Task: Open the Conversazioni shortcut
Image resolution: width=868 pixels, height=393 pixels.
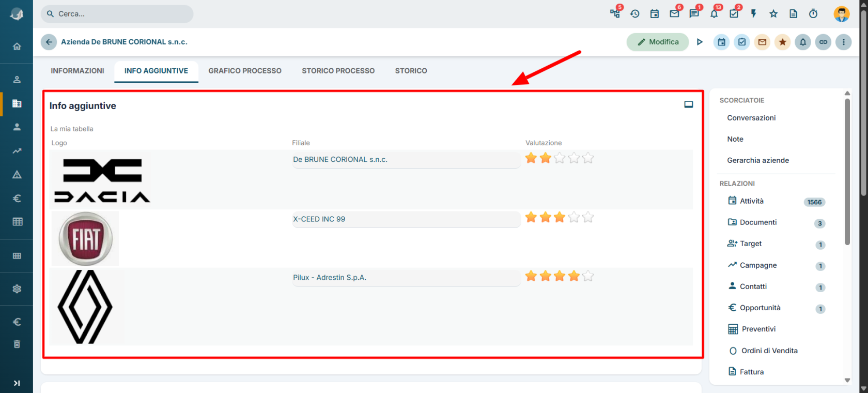Action: [x=751, y=118]
